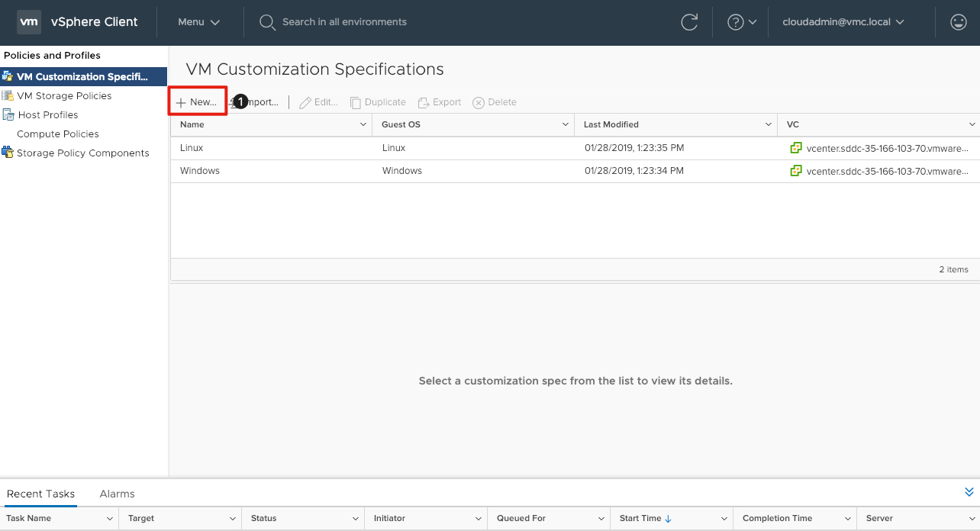Viewport: 980px width, 531px height.
Task: Select the Recent Tasks tab
Action: [x=40, y=494]
